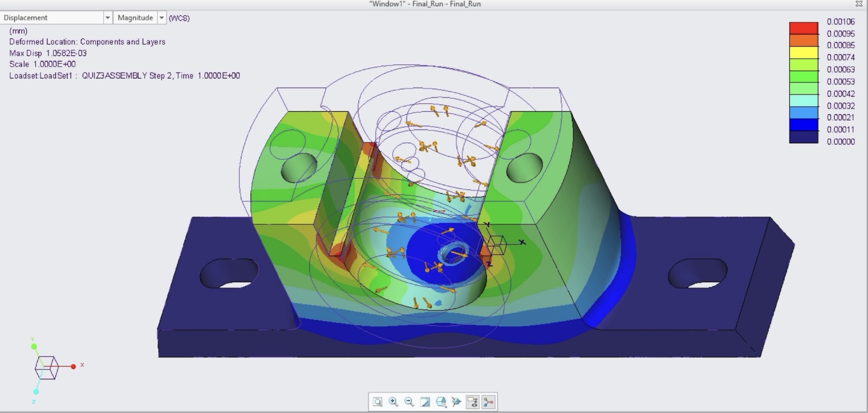The width and height of the screenshot is (868, 413).
Task: Click the (WCS) coordinate system label
Action: [x=180, y=18]
